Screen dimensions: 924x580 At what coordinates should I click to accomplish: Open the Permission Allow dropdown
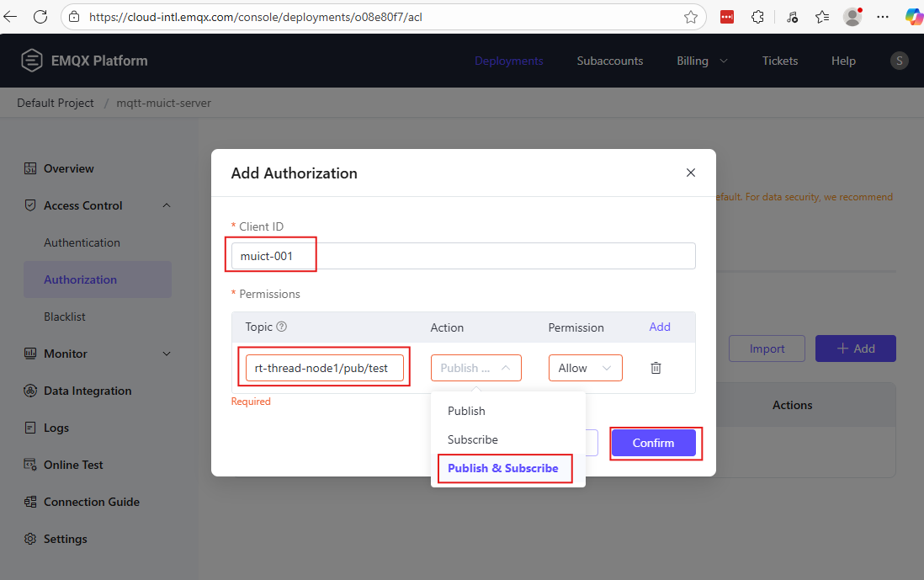(585, 368)
